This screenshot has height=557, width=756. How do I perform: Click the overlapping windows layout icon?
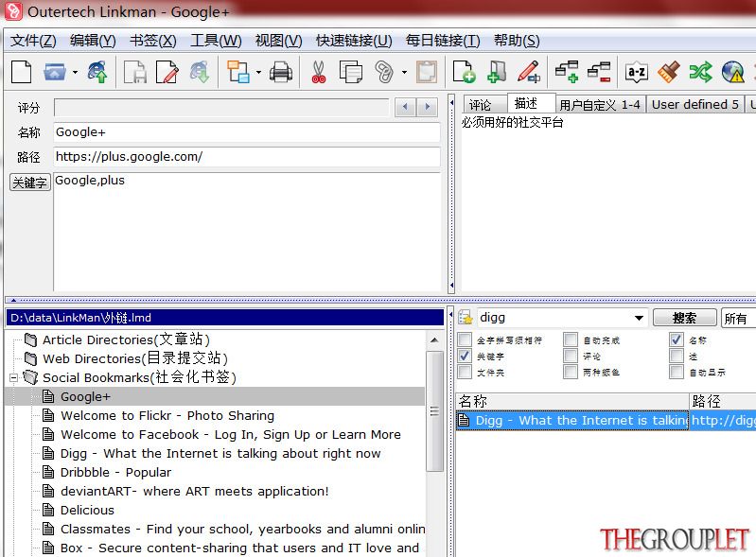(238, 73)
